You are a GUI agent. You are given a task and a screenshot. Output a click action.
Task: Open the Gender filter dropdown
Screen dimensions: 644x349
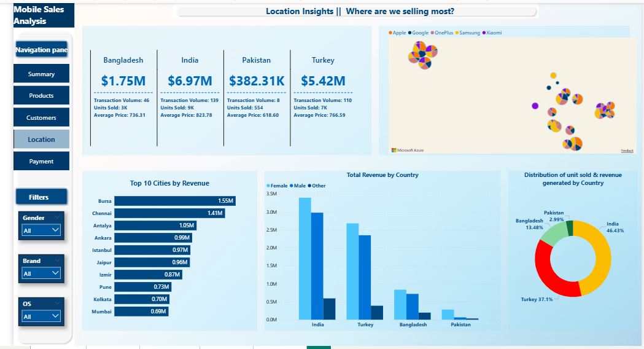(x=42, y=230)
